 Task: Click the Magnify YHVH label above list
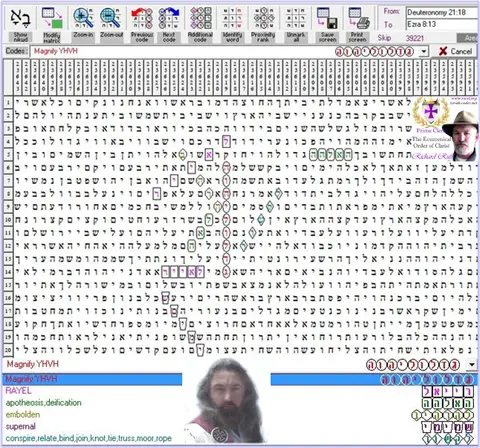pos(33,364)
